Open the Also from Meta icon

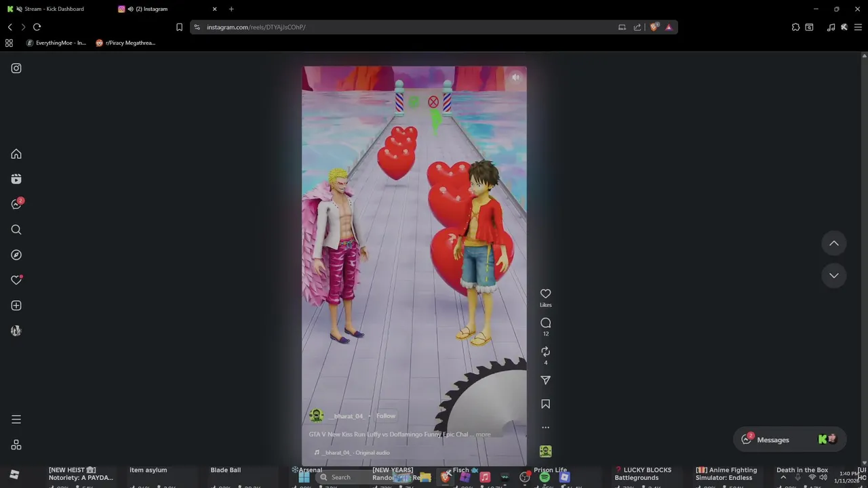pyautogui.click(x=16, y=445)
